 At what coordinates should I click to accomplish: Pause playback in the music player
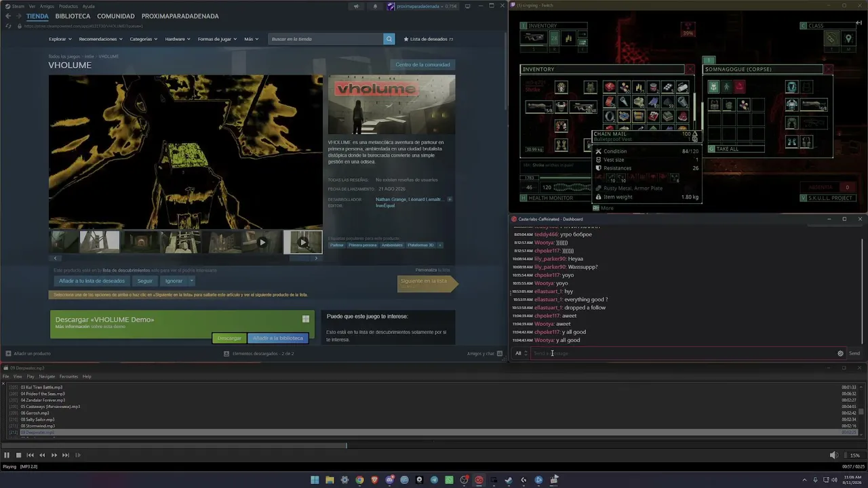tap(7, 455)
